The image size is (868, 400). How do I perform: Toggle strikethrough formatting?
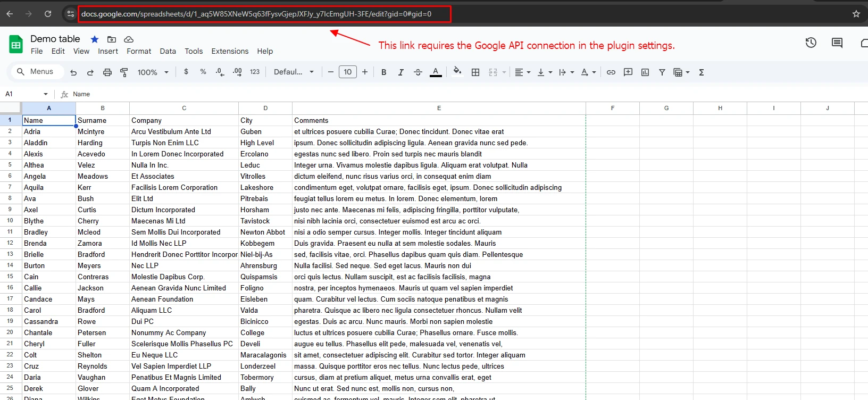click(418, 72)
